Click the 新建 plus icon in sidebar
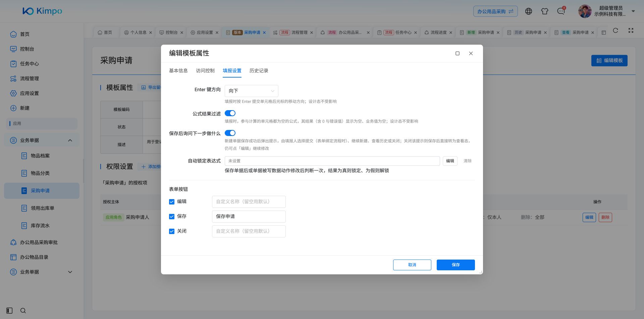 13,108
